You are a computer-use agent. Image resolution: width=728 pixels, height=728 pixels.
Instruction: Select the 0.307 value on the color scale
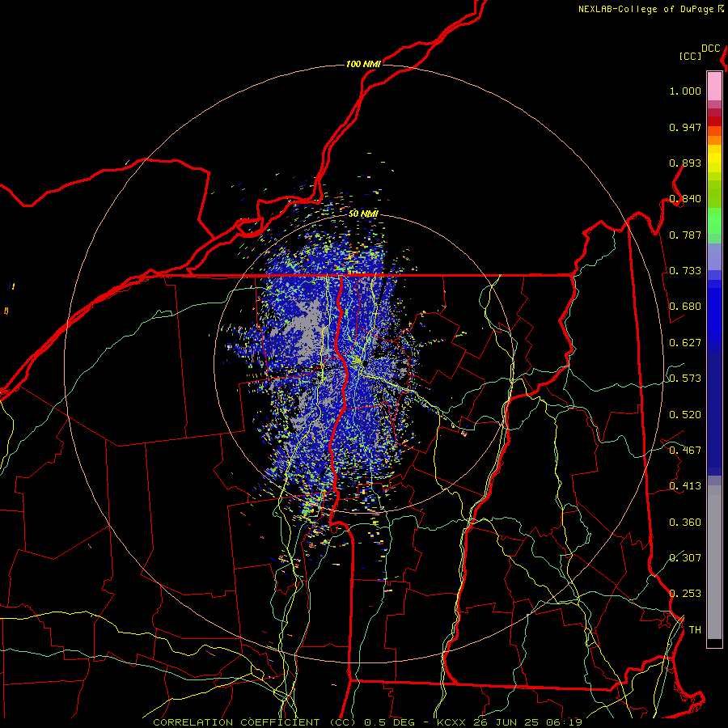pos(685,557)
